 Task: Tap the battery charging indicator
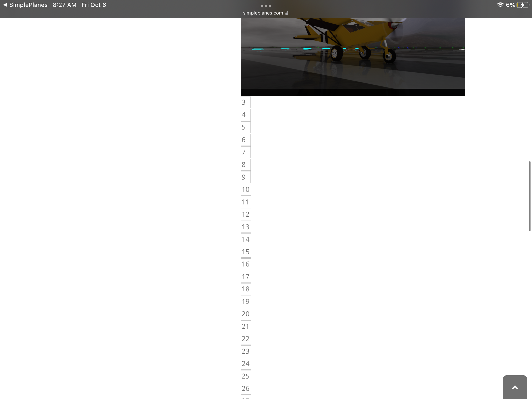pos(523,5)
